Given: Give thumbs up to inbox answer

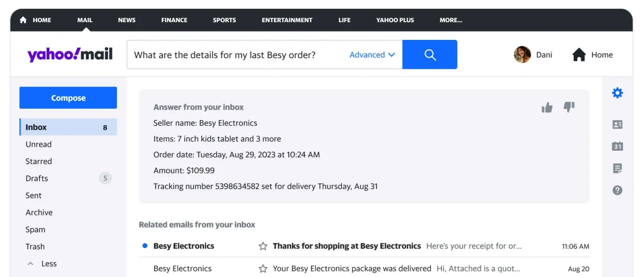Looking at the screenshot, I should [x=547, y=107].
